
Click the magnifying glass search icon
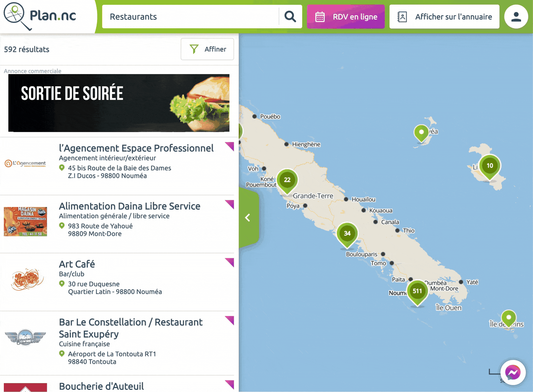290,16
